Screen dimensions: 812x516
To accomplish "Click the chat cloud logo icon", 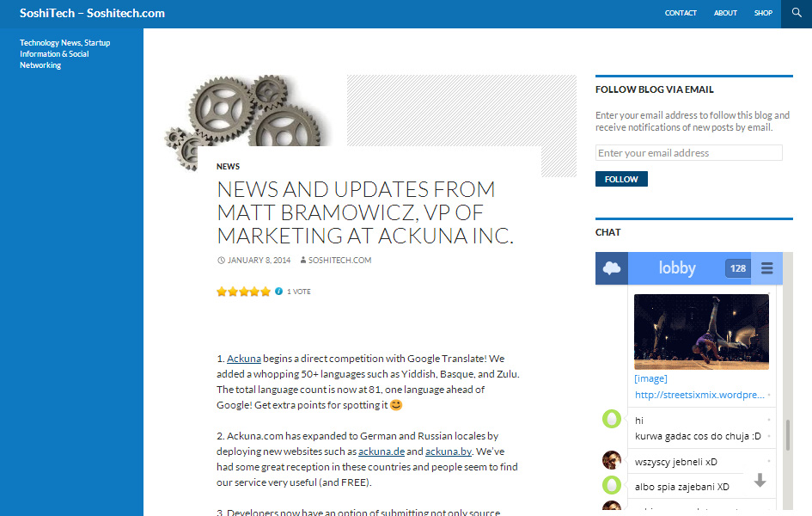I will 612,268.
